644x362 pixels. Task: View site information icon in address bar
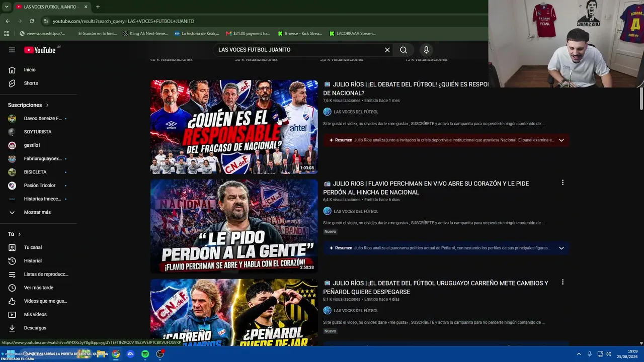[x=46, y=21]
